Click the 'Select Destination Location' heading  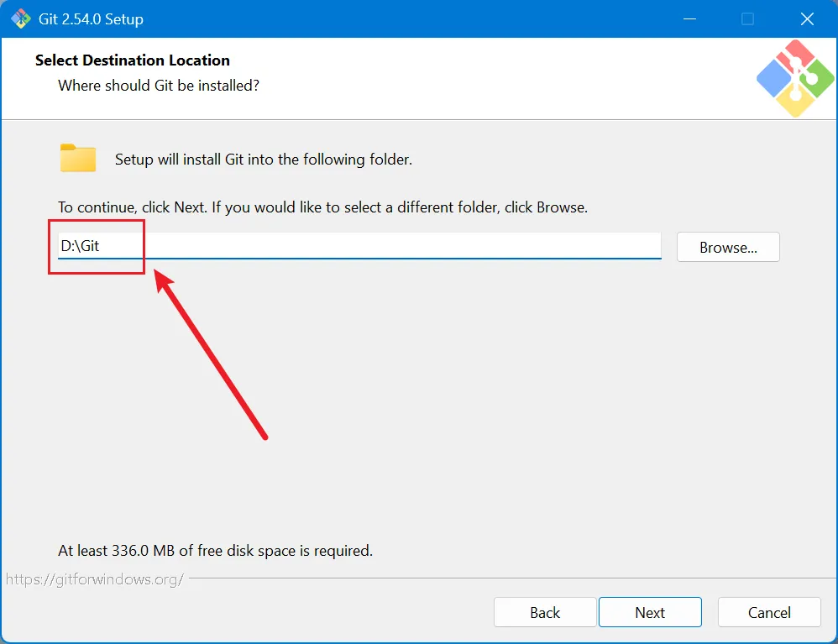coord(133,60)
